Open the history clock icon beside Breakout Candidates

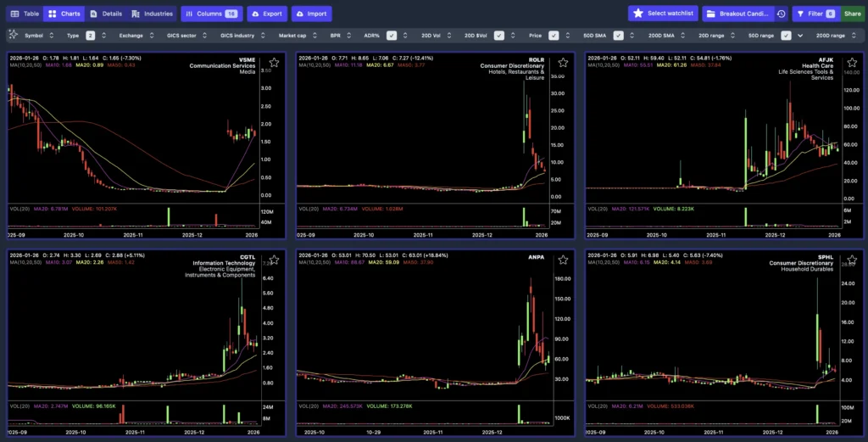pyautogui.click(x=781, y=14)
